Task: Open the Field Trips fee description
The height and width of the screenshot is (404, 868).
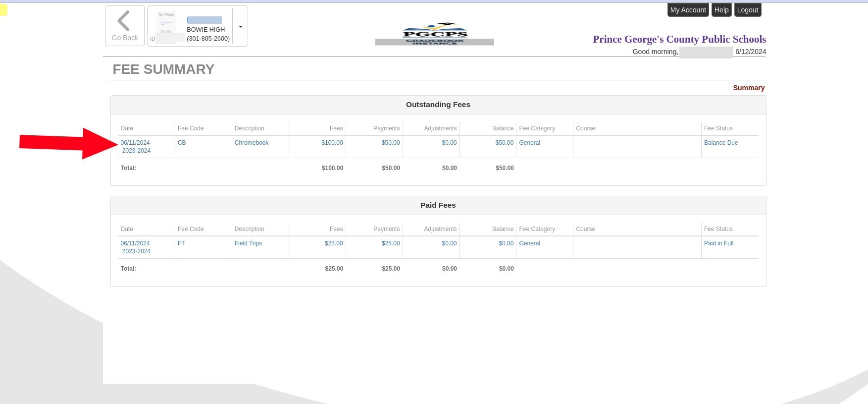Action: (248, 243)
